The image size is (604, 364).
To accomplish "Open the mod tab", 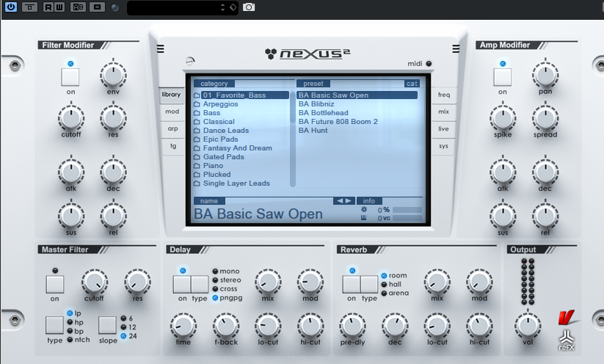I will [x=172, y=112].
